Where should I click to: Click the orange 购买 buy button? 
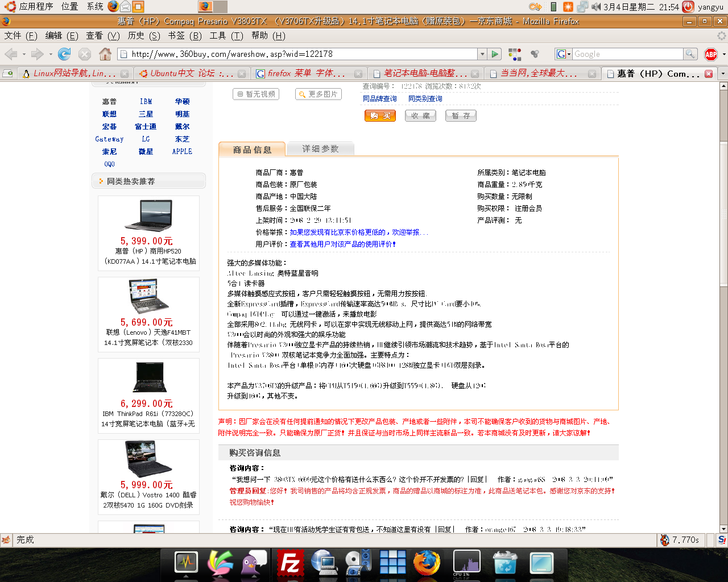point(380,116)
